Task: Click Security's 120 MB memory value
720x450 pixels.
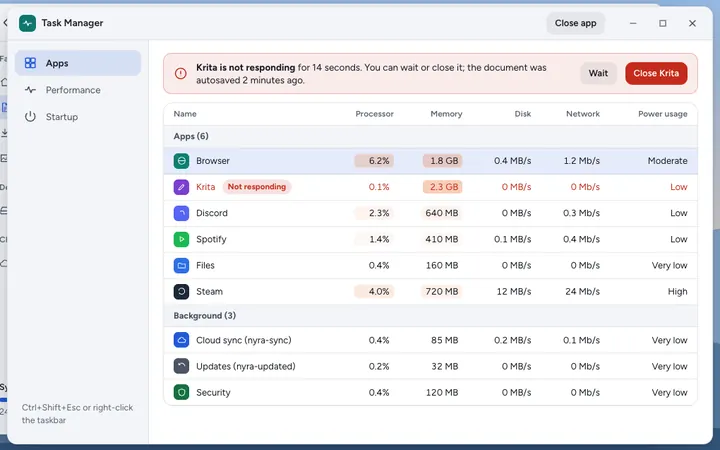Action: (442, 393)
